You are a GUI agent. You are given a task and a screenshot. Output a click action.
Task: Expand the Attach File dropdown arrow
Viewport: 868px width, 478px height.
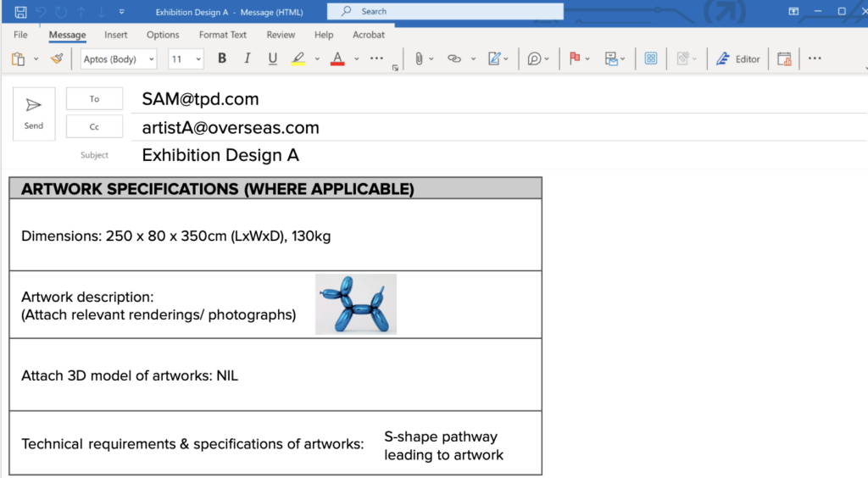tap(431, 58)
